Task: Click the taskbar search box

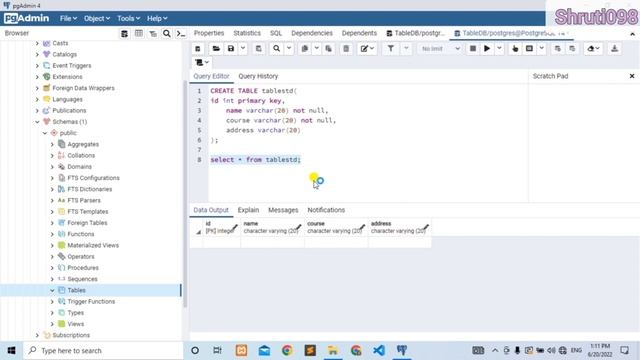Action: click(x=103, y=351)
